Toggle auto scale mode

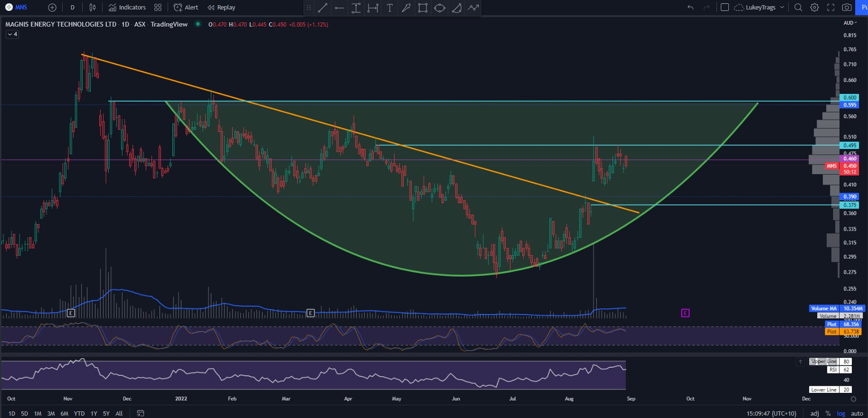pyautogui.click(x=857, y=413)
